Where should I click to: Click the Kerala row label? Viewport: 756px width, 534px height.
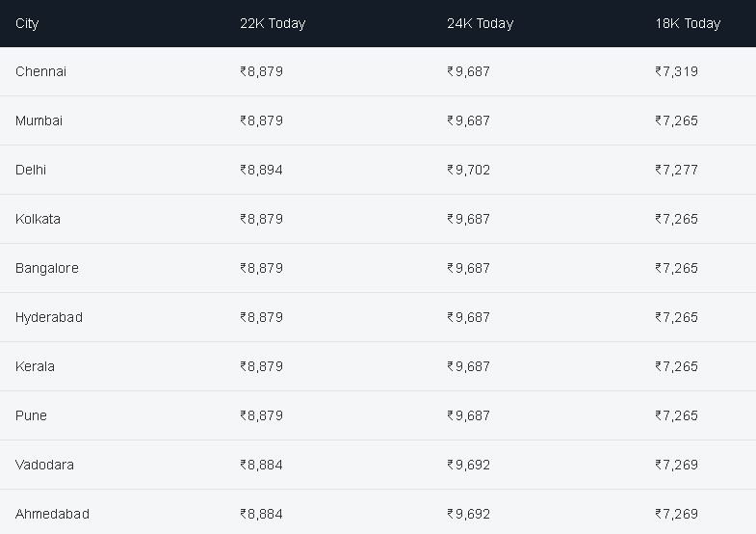(x=36, y=366)
